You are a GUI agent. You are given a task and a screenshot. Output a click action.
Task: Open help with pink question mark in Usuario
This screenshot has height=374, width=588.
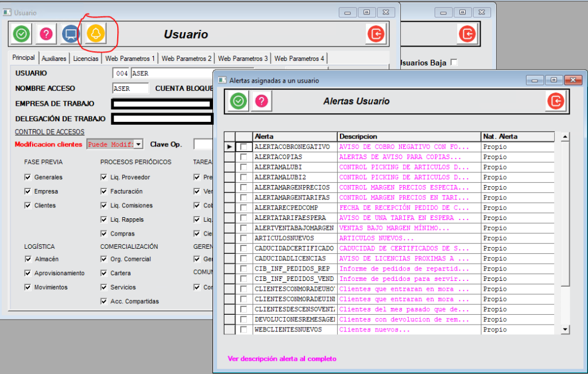click(x=46, y=34)
